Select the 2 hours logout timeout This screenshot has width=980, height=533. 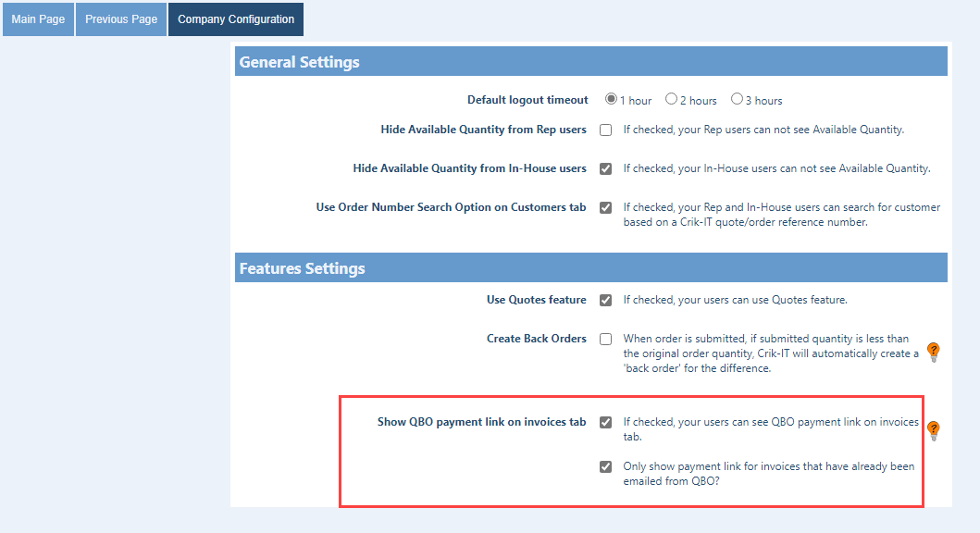pyautogui.click(x=671, y=99)
